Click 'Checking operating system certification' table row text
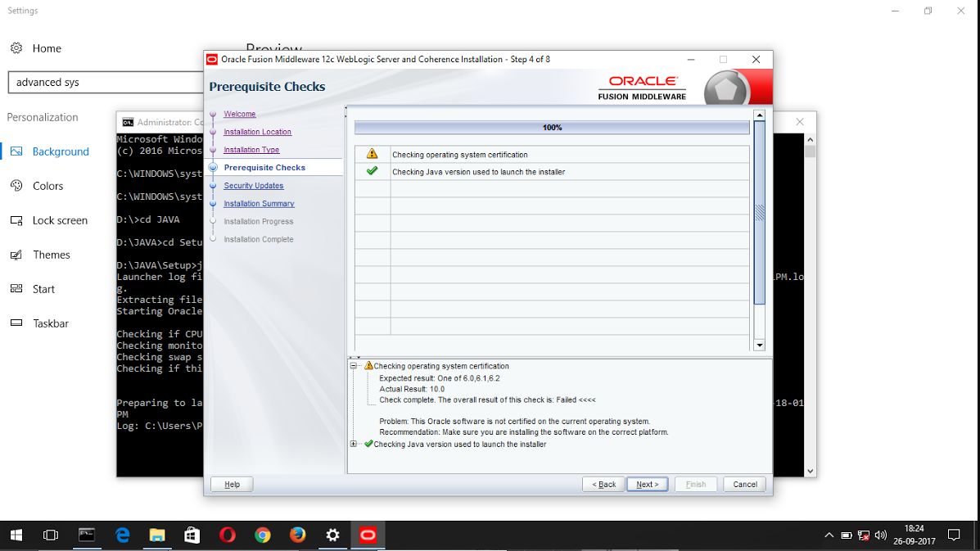Screen dimensions: 980x551 pos(459,154)
